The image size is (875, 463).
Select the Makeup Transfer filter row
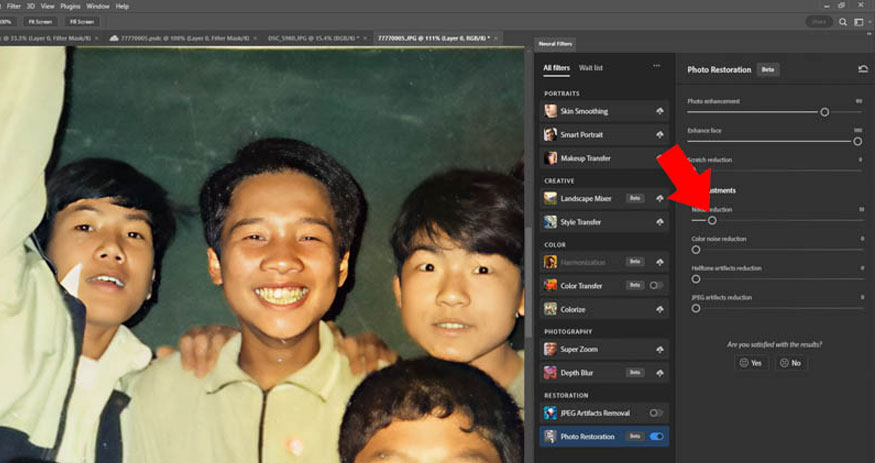604,158
